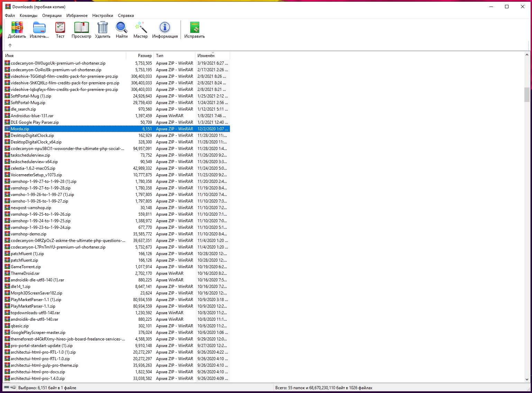
Task: Select architectui-html-pro-1.4.0.zip
Action: click(117, 378)
